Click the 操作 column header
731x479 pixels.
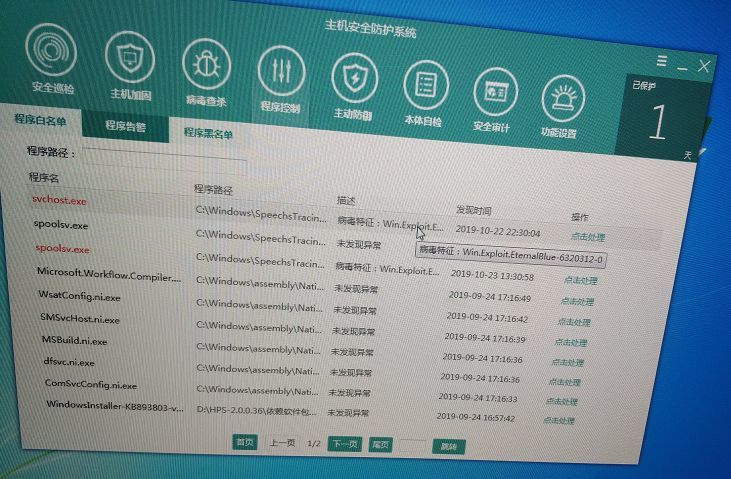(579, 217)
